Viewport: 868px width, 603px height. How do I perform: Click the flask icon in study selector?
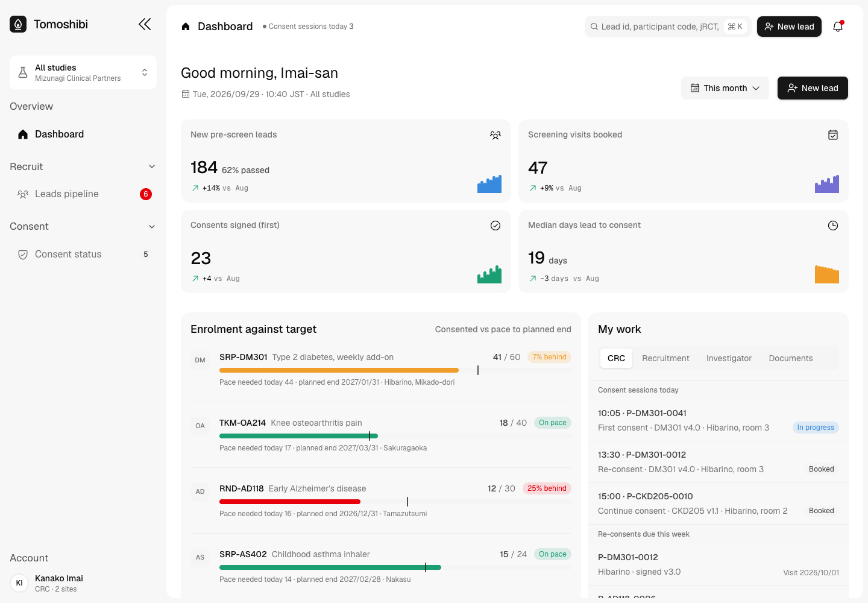pos(23,72)
